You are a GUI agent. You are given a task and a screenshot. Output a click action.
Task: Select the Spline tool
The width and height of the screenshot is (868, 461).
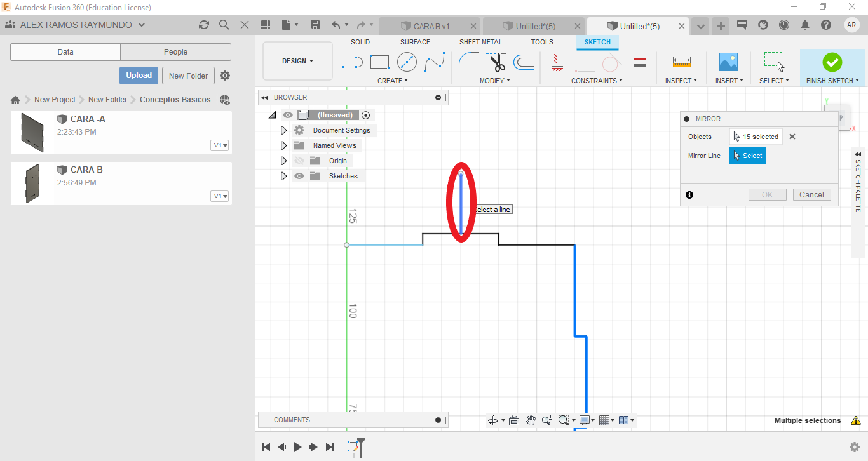(435, 62)
